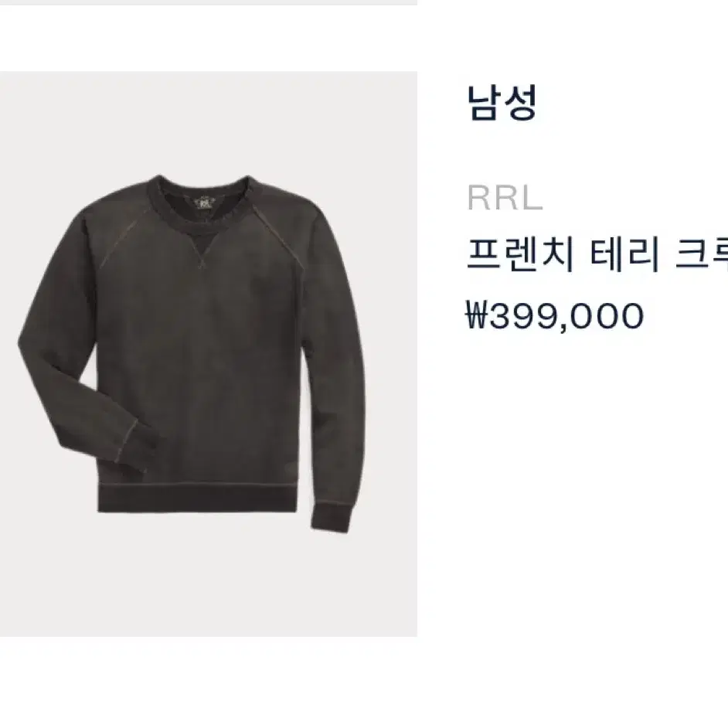
Task: Click the gray divider bar at top
Action: (x=209, y=2)
